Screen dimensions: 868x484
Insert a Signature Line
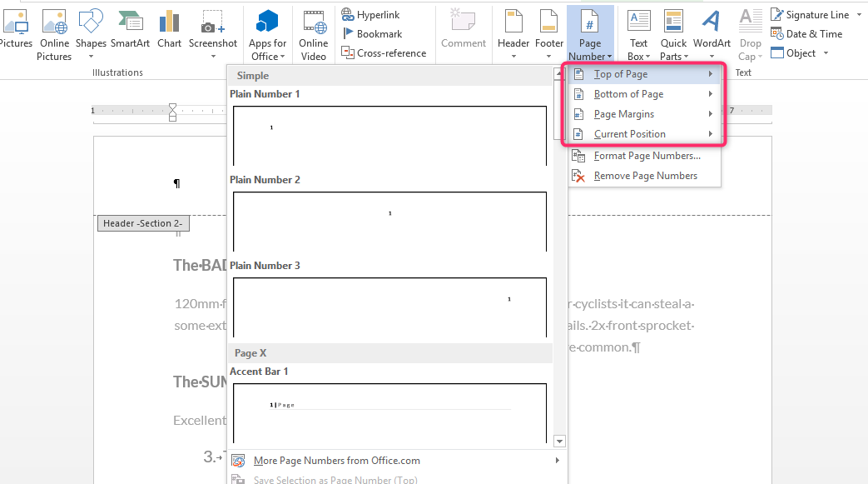click(811, 15)
